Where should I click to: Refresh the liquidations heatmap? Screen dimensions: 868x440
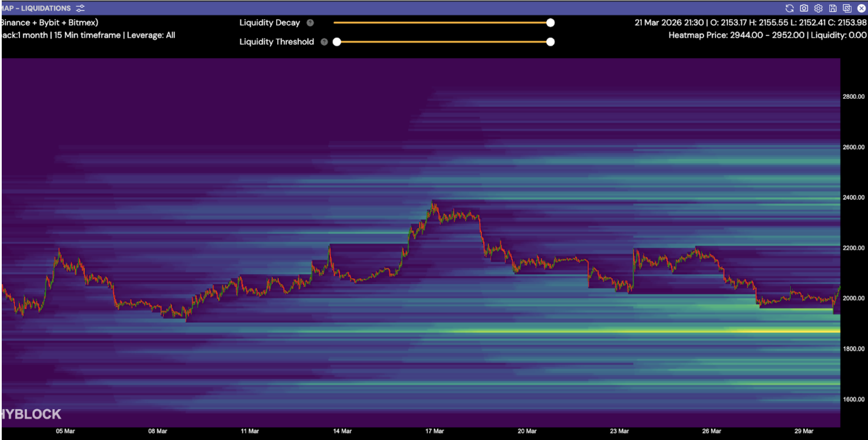coord(789,8)
